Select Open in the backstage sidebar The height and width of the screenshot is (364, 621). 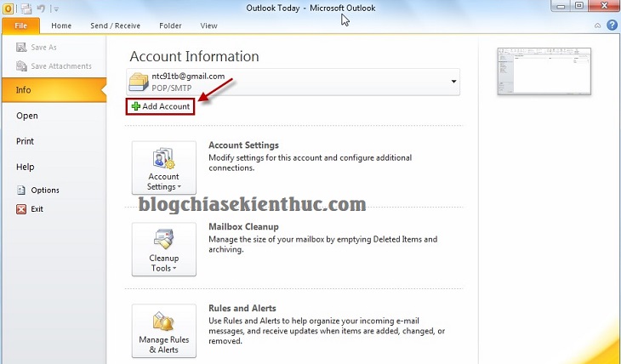click(27, 116)
